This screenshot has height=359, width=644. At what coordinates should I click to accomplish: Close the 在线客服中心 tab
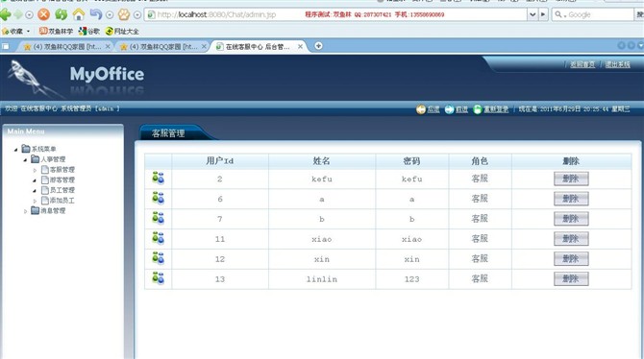(x=300, y=47)
